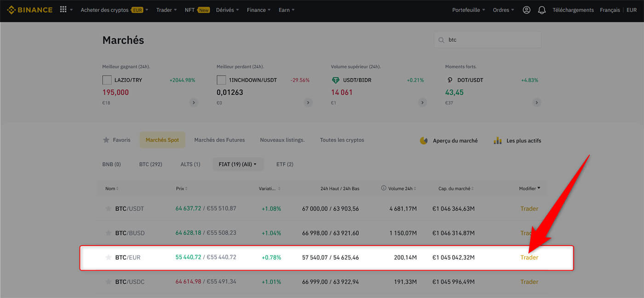Sort by Cap. du marché arrows
This screenshot has width=644, height=298.
pyautogui.click(x=472, y=189)
